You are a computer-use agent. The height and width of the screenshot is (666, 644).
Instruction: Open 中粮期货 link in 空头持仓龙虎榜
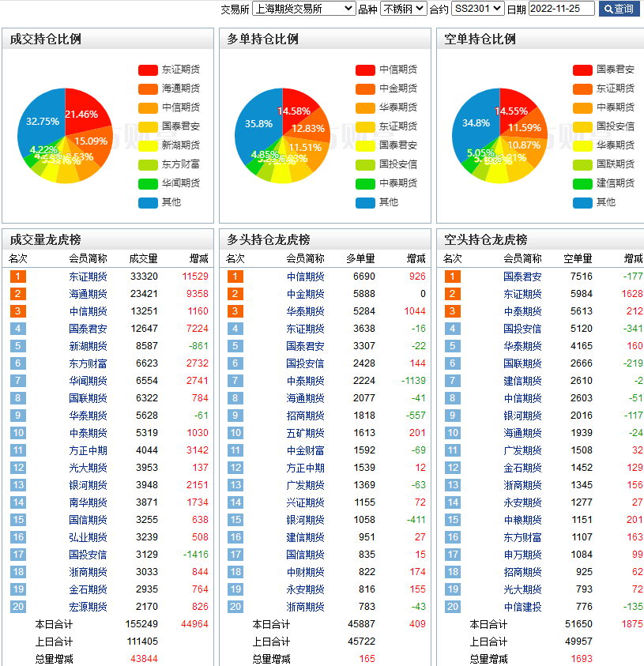pos(522,520)
